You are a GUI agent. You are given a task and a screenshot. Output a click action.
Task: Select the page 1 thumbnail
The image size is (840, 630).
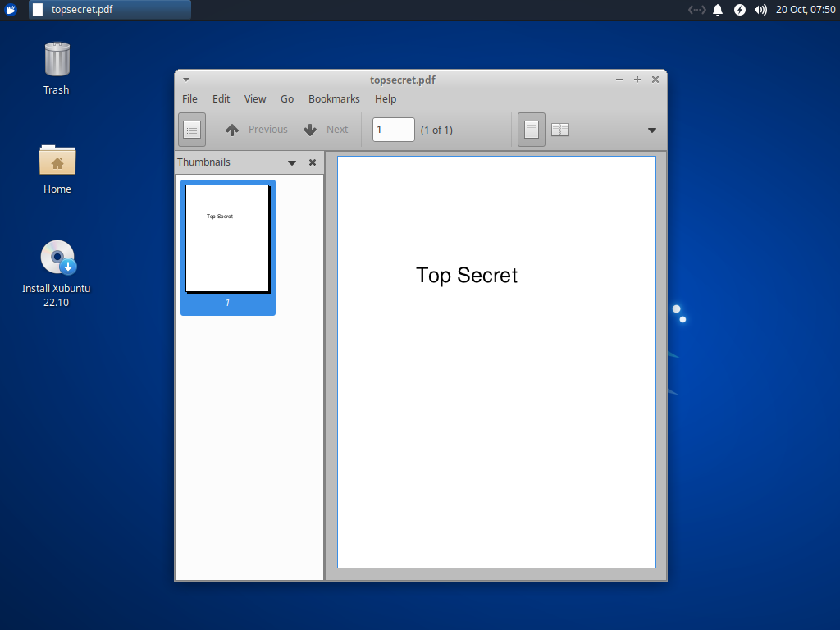[x=227, y=238]
